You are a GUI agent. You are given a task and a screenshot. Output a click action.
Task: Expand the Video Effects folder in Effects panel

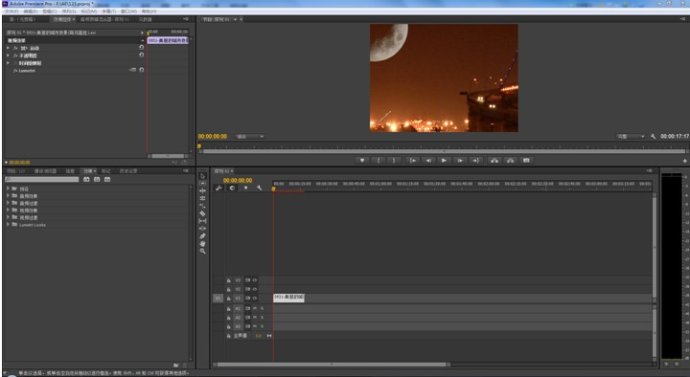pos(8,210)
